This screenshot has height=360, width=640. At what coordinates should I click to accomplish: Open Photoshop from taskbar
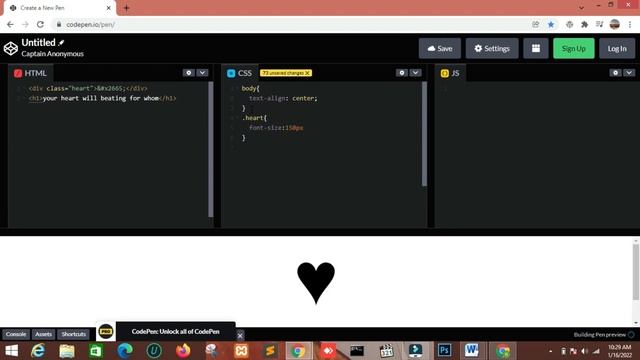444,351
